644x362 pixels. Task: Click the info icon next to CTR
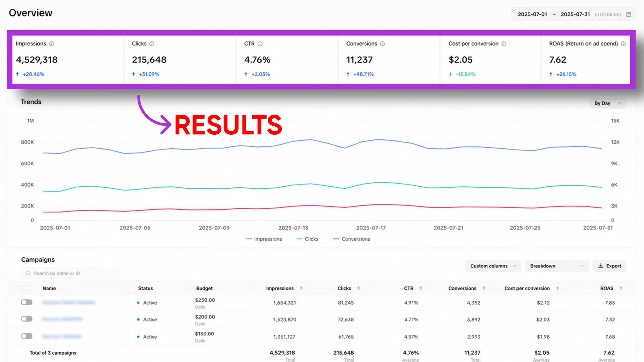click(x=260, y=44)
